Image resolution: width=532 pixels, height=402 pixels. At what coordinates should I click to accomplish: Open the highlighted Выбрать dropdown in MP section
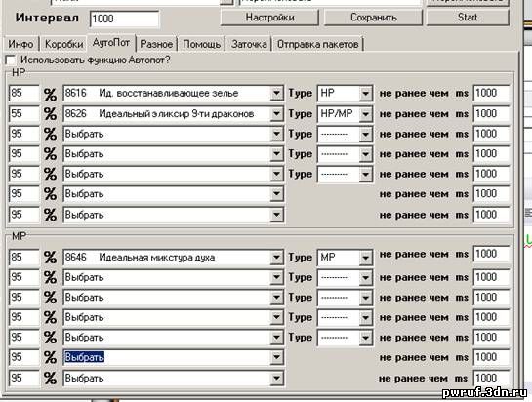coord(276,357)
